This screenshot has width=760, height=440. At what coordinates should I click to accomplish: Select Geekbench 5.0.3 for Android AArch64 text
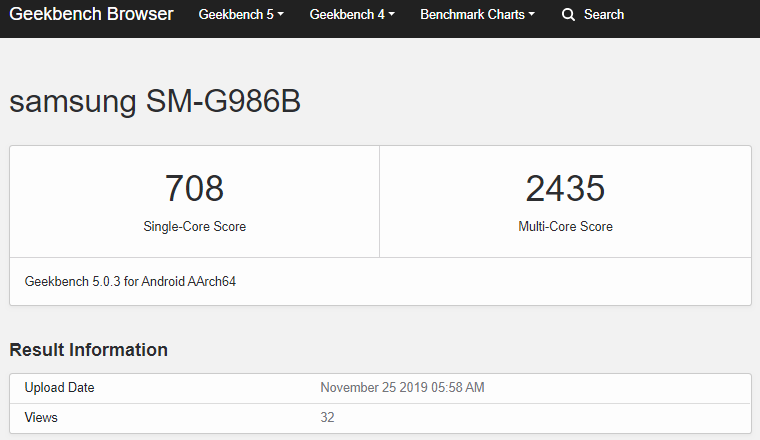pyautogui.click(x=130, y=282)
